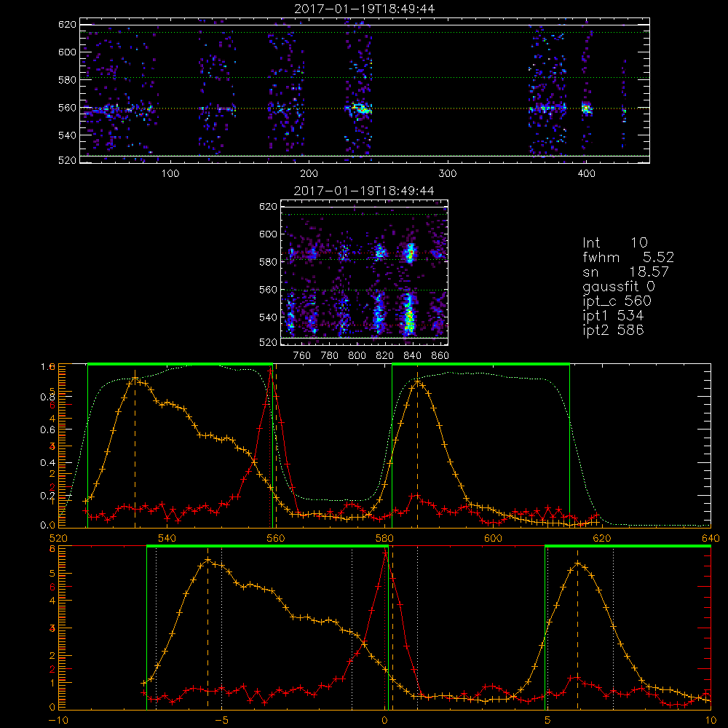
Task: Click the small middle spectral image panel
Action: [x=365, y=272]
